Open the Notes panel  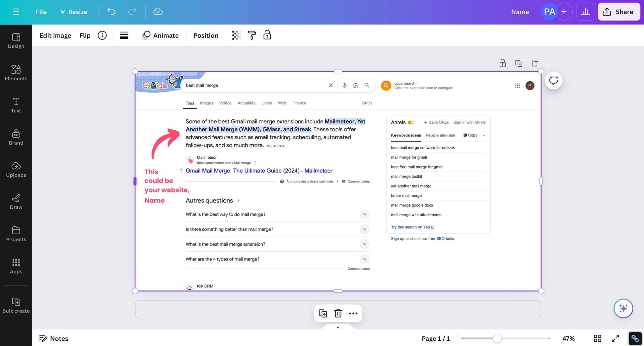pos(54,338)
